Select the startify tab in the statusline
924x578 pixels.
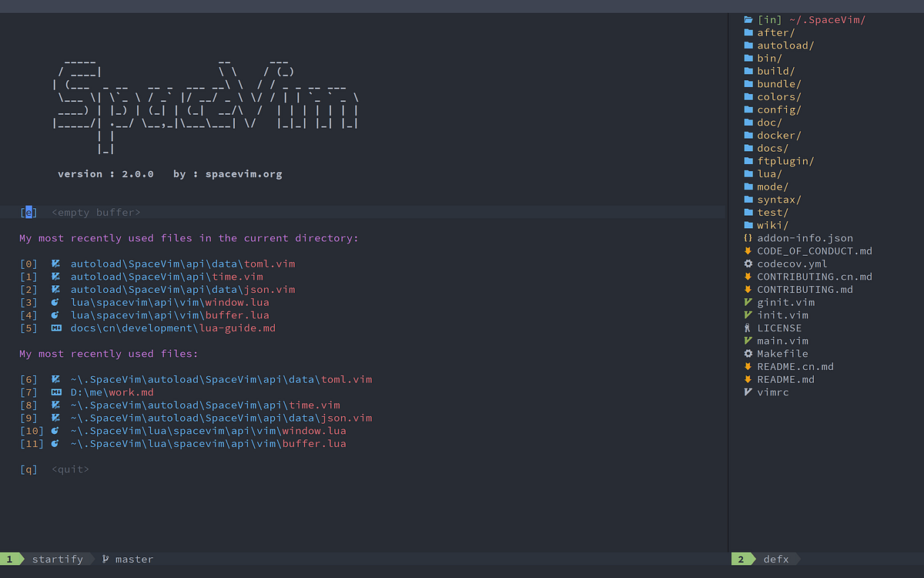pyautogui.click(x=58, y=559)
